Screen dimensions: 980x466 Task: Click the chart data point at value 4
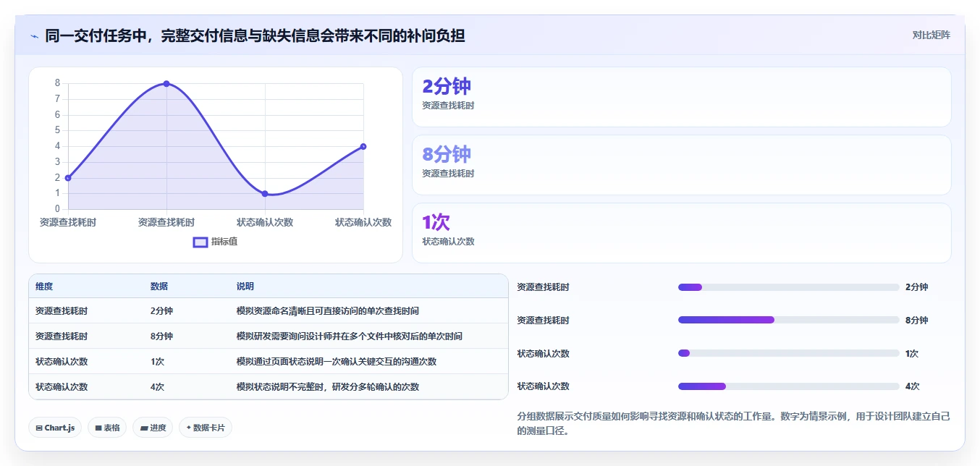[x=363, y=146]
